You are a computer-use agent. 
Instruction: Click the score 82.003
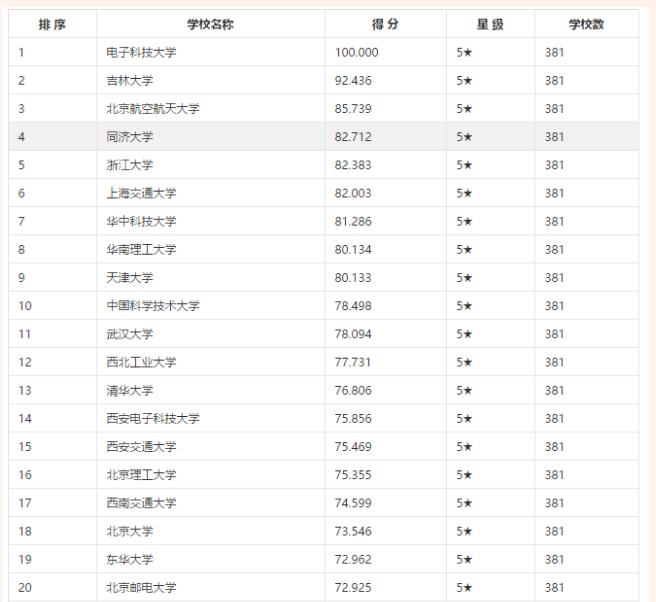353,193
